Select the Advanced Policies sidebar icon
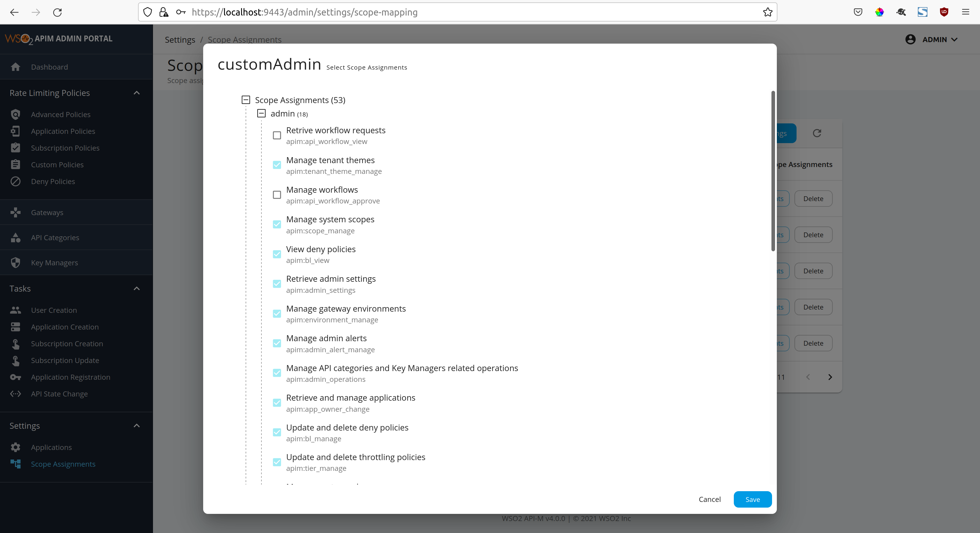Screen dimensions: 980x533 16,114
